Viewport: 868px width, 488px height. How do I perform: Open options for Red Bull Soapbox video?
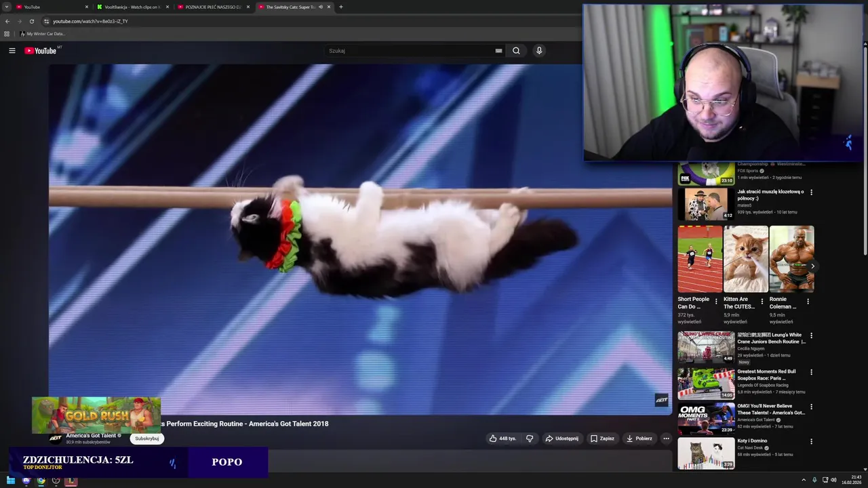click(811, 372)
